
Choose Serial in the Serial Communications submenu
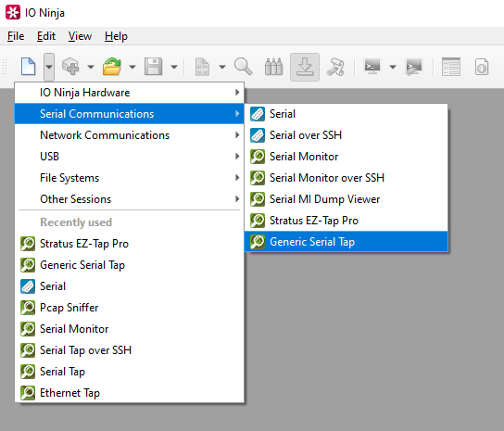pos(346,114)
